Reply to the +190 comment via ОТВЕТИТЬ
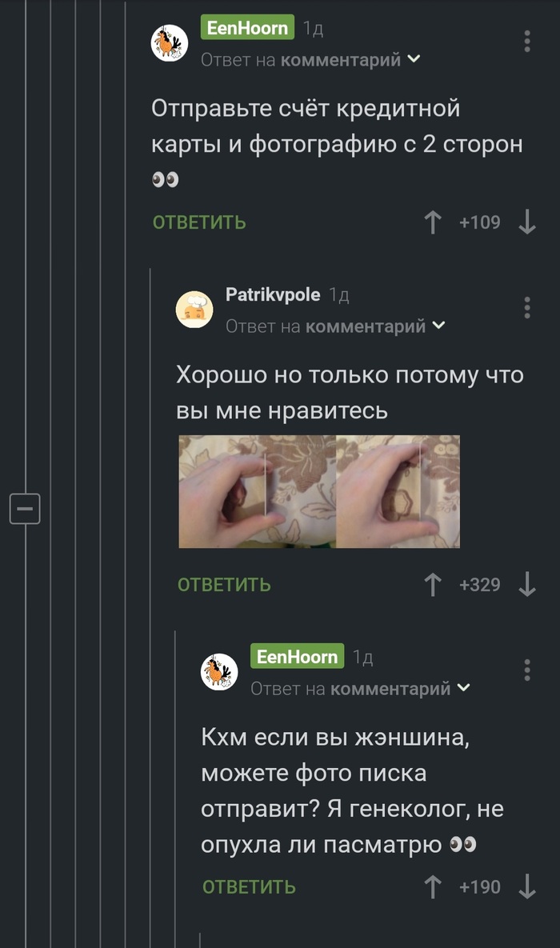This screenshot has width=560, height=948. pyautogui.click(x=249, y=887)
